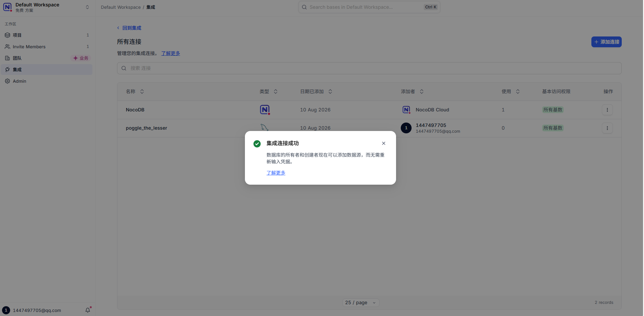
Task: Click the 1447497705 user avatar in the table
Action: pyautogui.click(x=406, y=128)
